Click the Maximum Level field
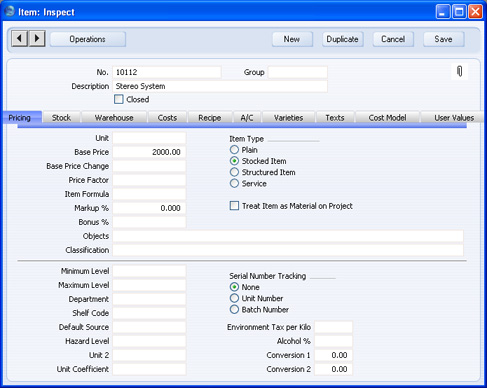The height and width of the screenshot is (388, 487). [149, 285]
